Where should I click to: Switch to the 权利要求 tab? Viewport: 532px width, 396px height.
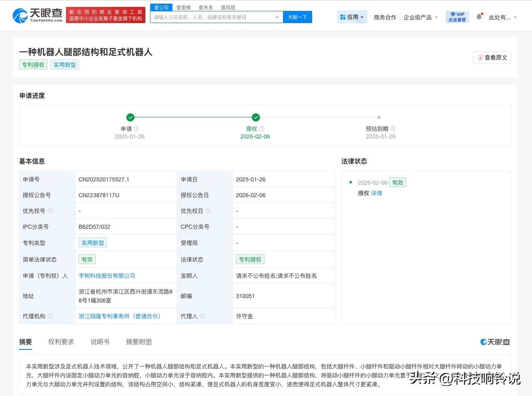[61, 342]
